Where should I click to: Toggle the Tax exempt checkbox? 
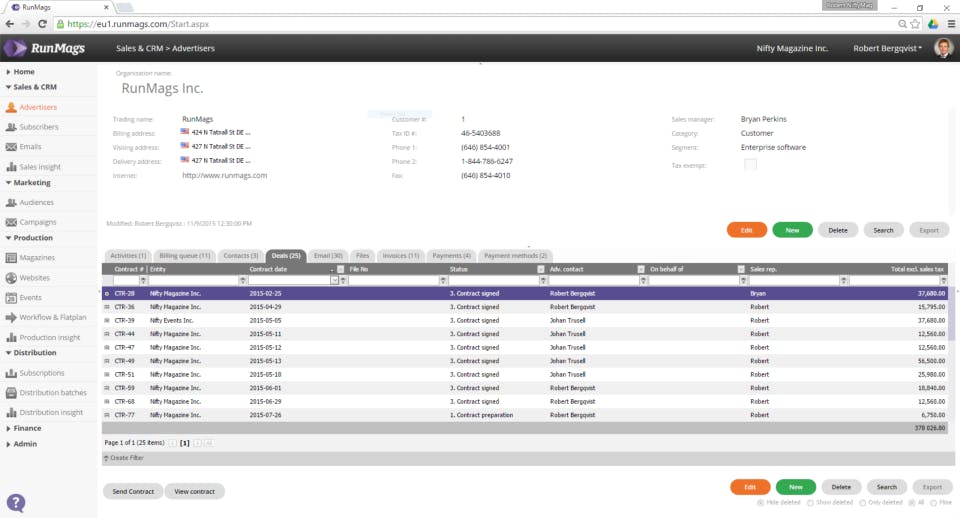[750, 164]
